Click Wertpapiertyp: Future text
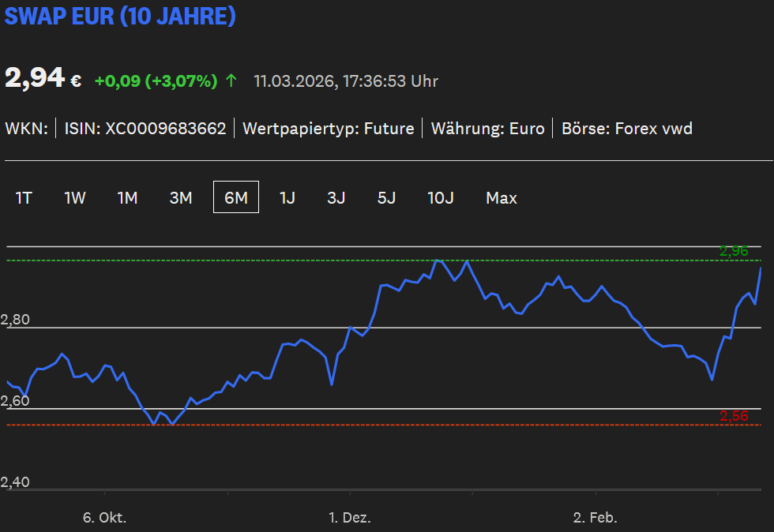This screenshot has width=774, height=532. tap(329, 129)
